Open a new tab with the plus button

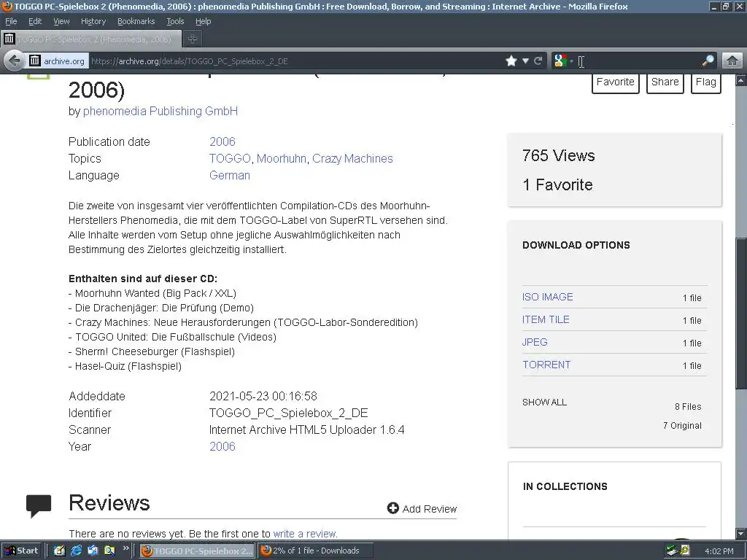coord(193,39)
